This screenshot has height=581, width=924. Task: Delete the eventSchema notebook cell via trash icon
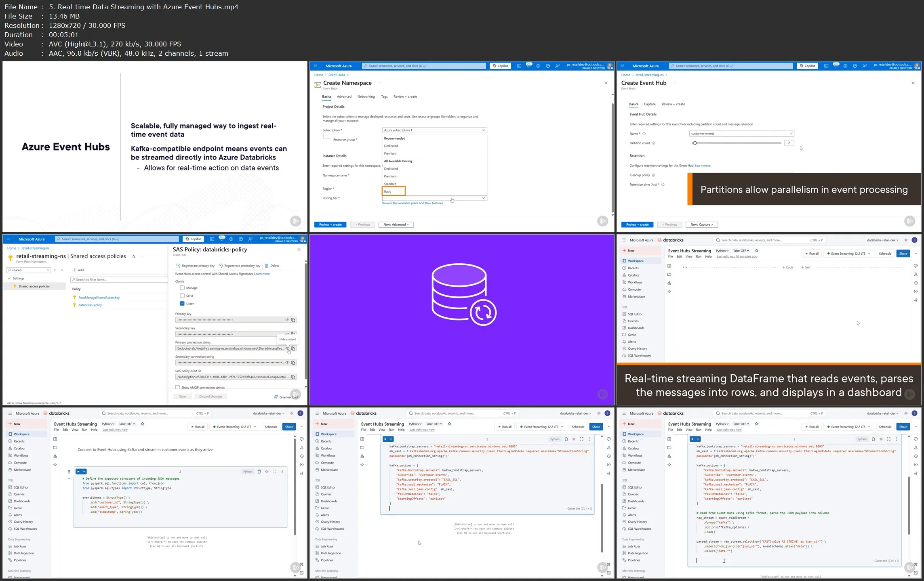(259, 472)
